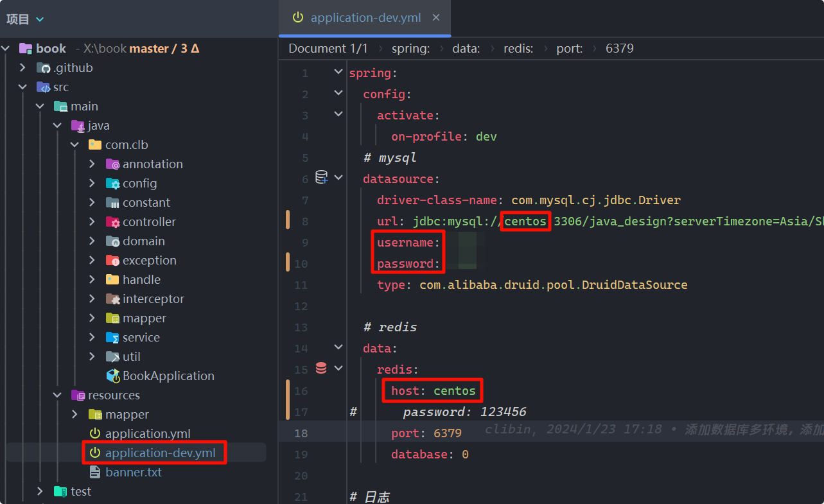Click the # mysql comment
Screen dimensions: 824x504
point(390,157)
